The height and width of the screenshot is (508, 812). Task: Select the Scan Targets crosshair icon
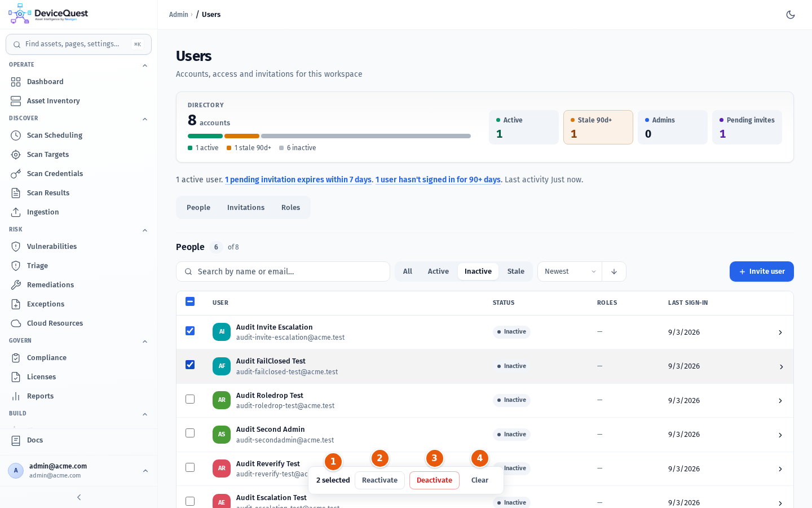[x=16, y=155]
